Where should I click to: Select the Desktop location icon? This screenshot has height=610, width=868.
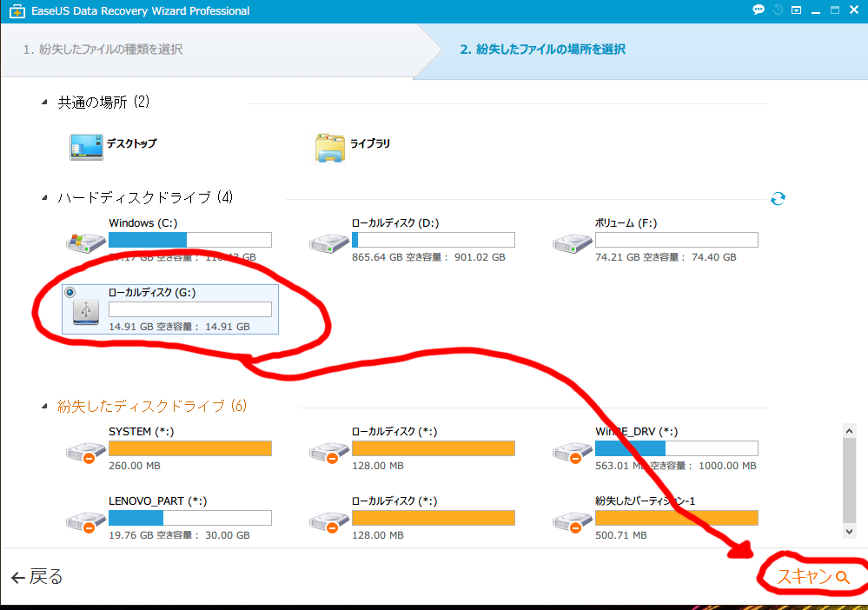pyautogui.click(x=86, y=147)
